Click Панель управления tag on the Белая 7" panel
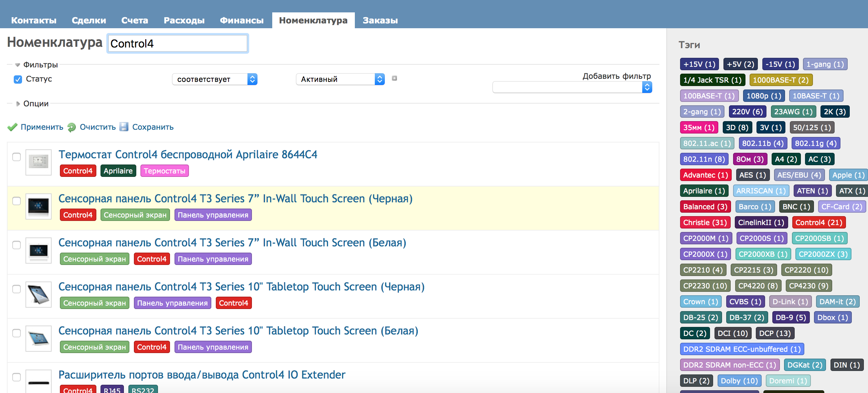Image resolution: width=868 pixels, height=393 pixels. coord(213,259)
